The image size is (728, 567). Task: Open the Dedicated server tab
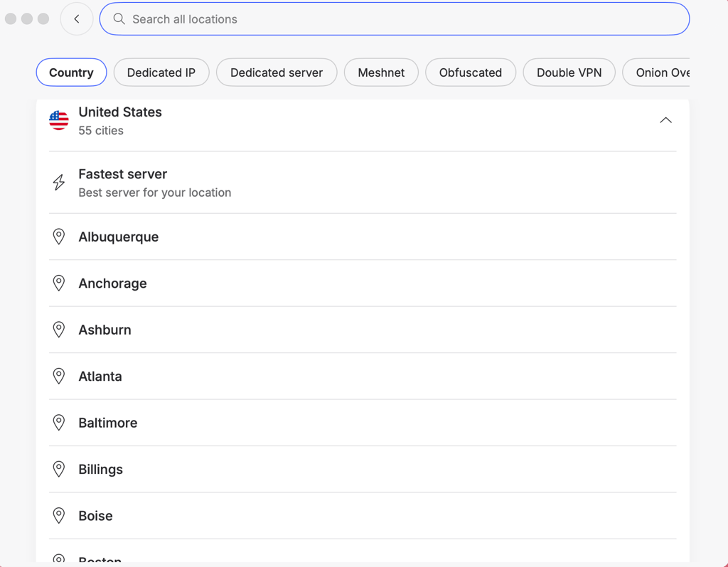point(277,72)
